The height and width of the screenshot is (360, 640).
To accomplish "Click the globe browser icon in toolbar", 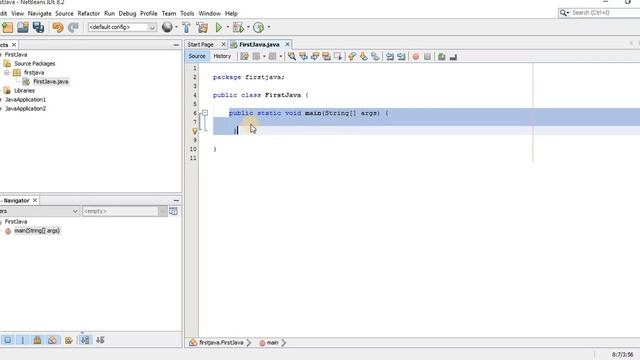I will (x=167, y=27).
